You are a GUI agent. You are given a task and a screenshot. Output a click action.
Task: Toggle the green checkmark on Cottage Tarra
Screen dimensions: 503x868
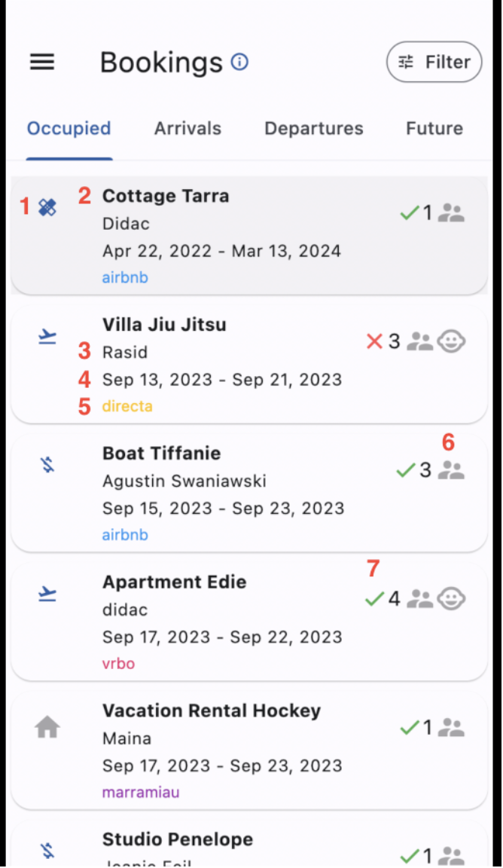click(409, 212)
